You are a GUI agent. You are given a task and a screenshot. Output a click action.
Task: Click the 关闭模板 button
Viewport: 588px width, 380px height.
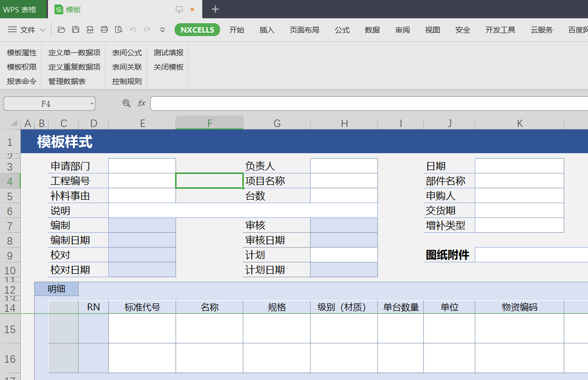tap(168, 67)
